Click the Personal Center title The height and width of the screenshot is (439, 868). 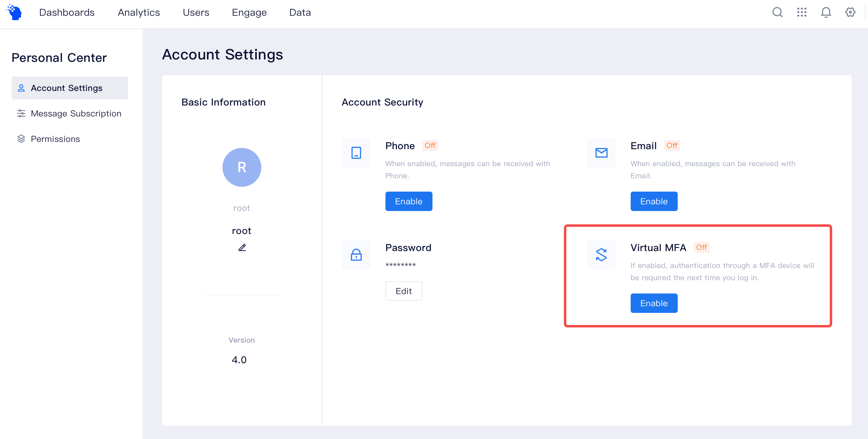(59, 58)
